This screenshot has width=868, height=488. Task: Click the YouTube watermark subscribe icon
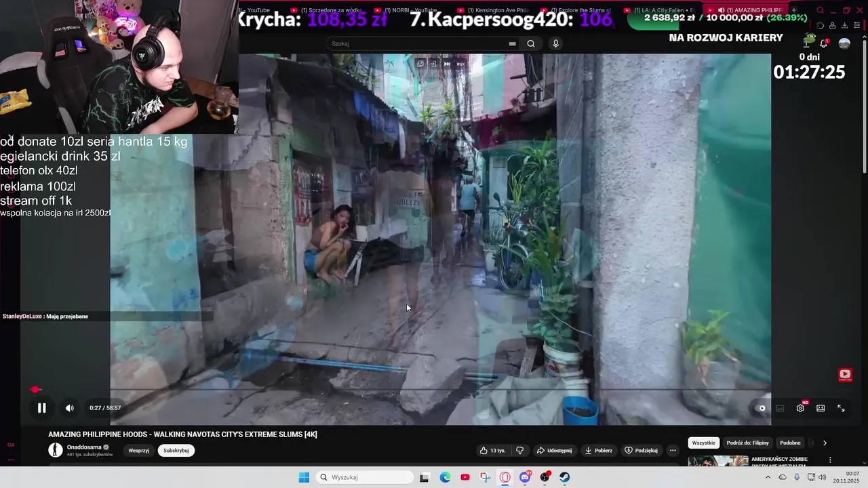845,374
